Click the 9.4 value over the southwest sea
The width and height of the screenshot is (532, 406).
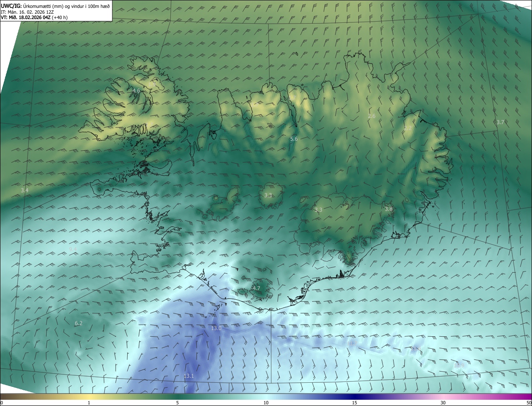click(x=73, y=249)
